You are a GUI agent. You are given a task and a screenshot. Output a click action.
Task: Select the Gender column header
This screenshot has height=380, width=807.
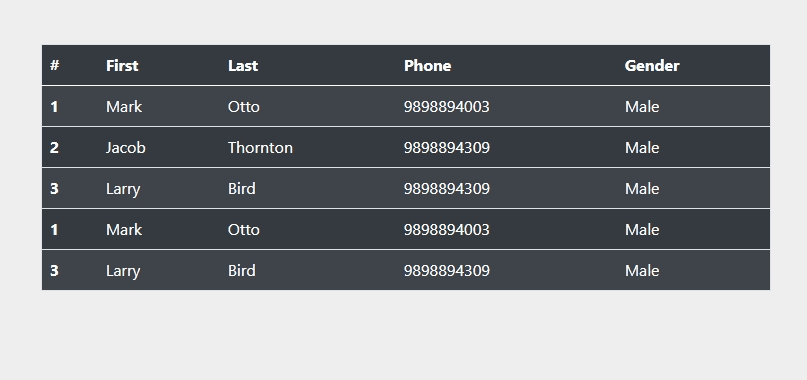pos(652,65)
